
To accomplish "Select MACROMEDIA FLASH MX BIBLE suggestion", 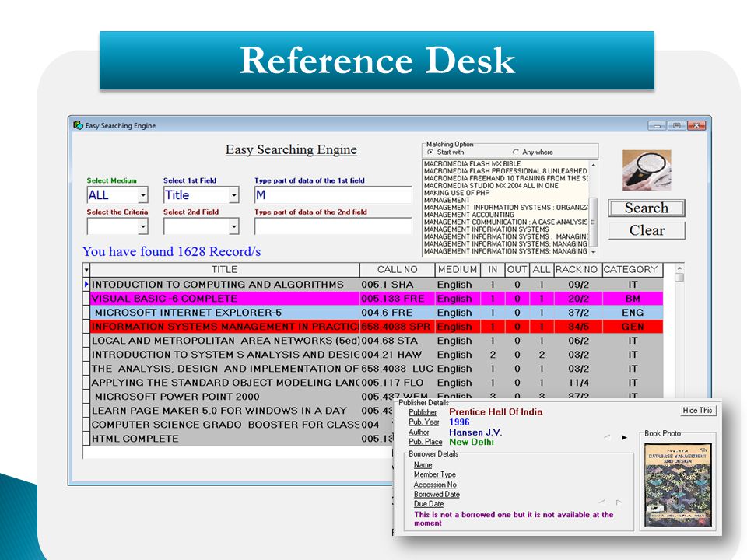I will 472,164.
